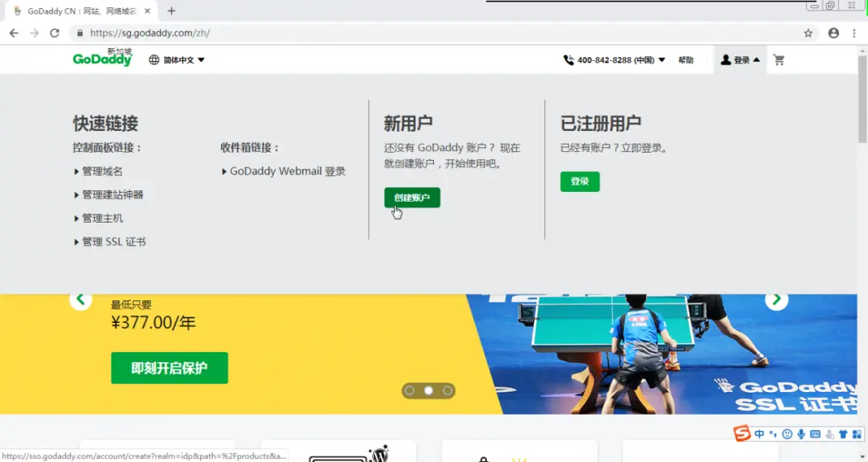This screenshot has width=868, height=462.
Task: Click the site lock icon
Action: 80,33
